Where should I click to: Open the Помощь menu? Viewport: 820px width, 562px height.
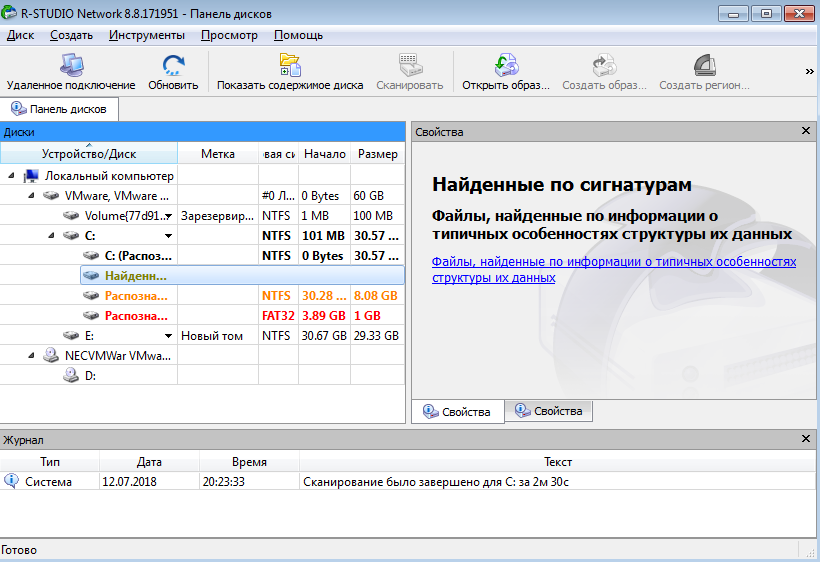point(298,35)
